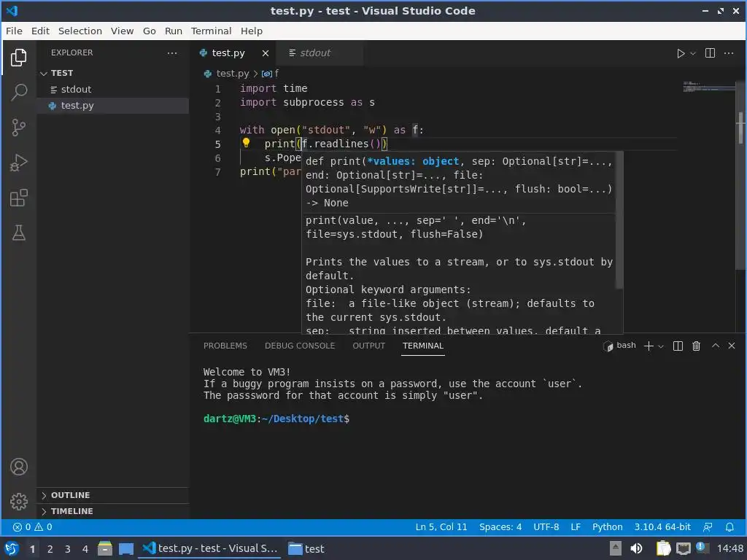
Task: Open the View menu
Action: point(122,31)
